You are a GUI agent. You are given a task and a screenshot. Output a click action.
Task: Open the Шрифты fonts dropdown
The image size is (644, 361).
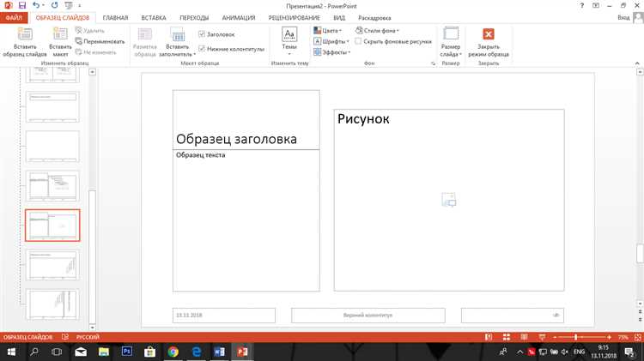[331, 41]
